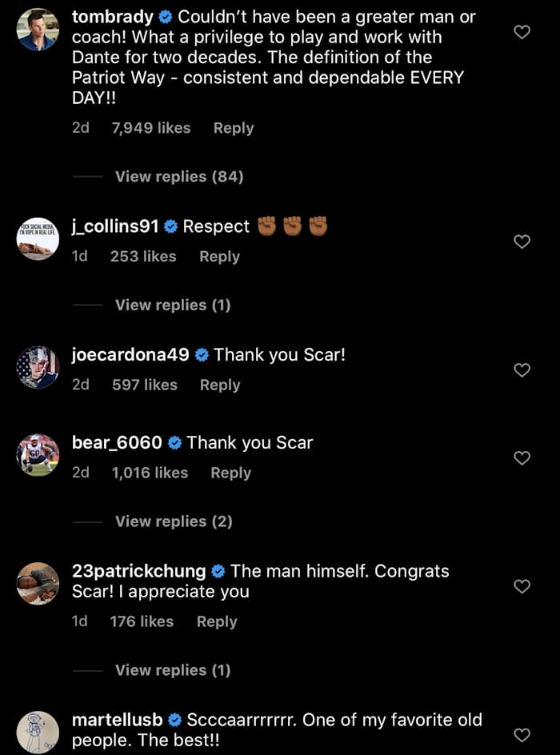
Task: Tap the heart icon beside bear_6060's comment
Action: tap(522, 458)
